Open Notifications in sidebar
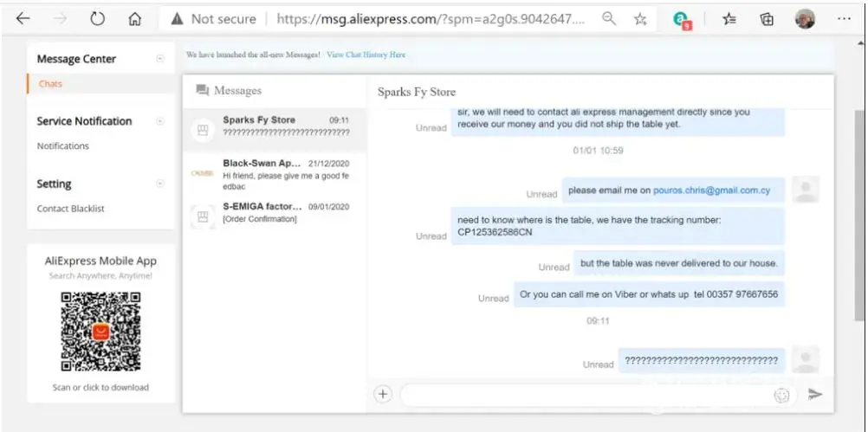The height and width of the screenshot is (432, 868). (x=62, y=146)
